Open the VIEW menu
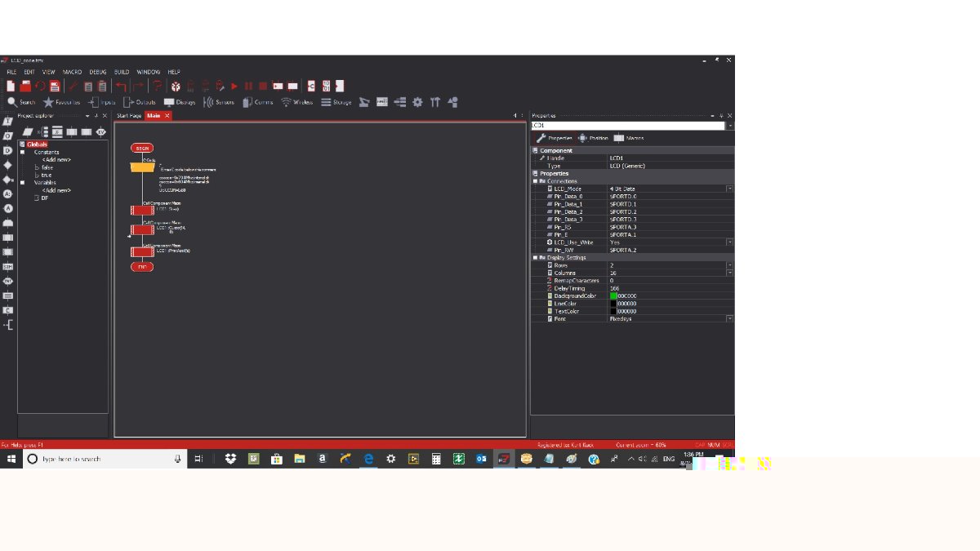This screenshot has height=551, width=980. pos(49,72)
